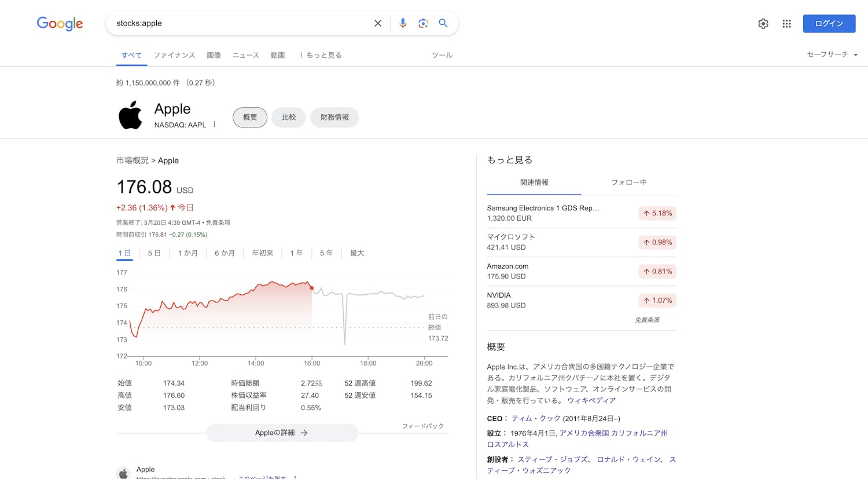Switch to the 動画 tab
The image size is (868, 479).
coord(278,55)
